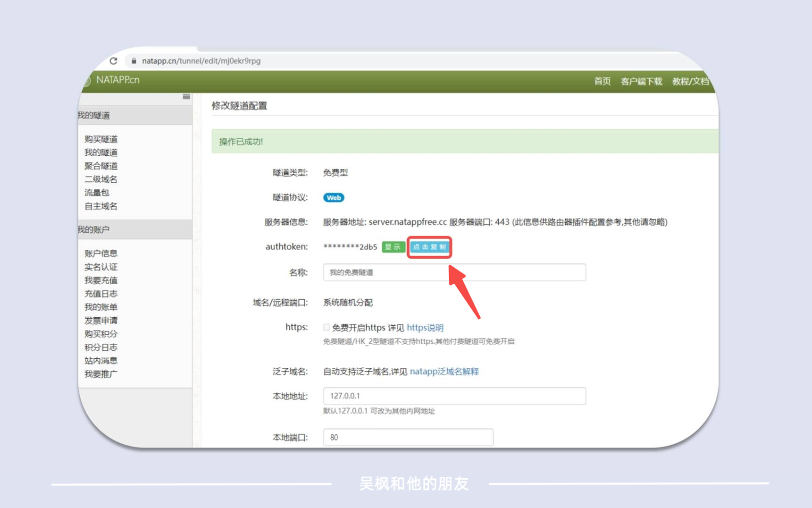The width and height of the screenshot is (812, 508).
Task: Click the address bar URL natapp.cn/tunnel/edit
Action: pos(201,61)
